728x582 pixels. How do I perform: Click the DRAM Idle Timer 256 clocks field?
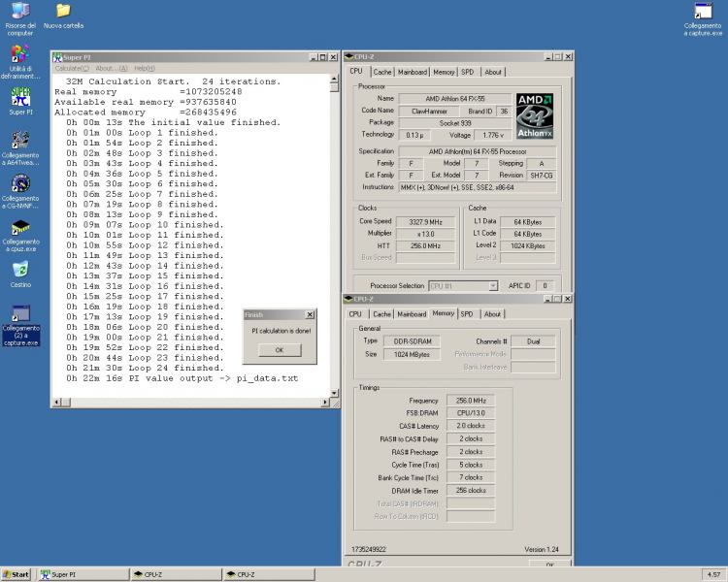point(471,491)
